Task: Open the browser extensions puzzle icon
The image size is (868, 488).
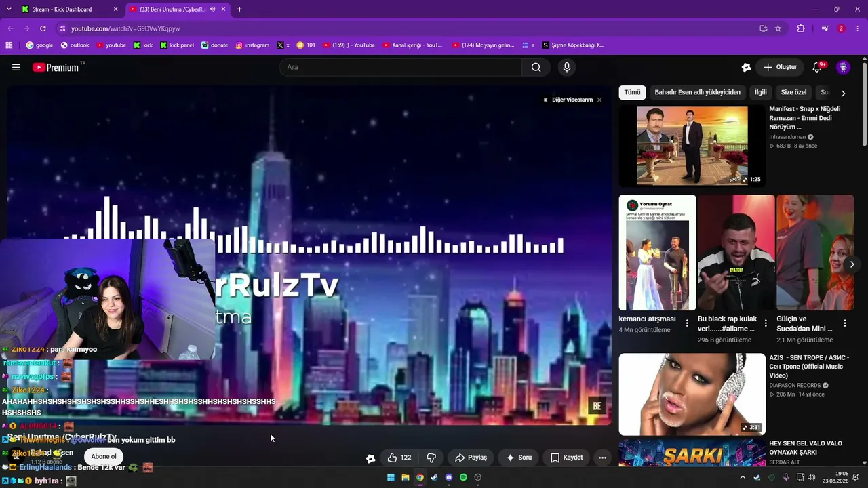Action: [x=801, y=28]
